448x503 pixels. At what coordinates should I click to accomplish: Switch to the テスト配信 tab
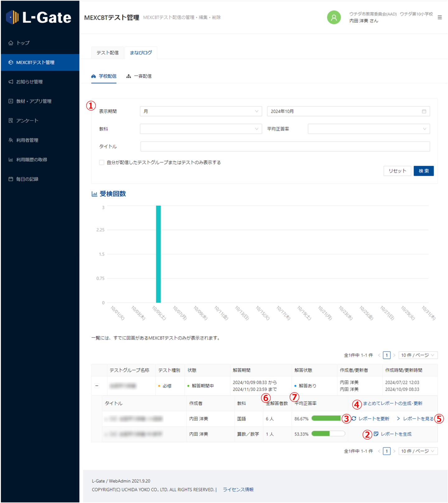(107, 53)
